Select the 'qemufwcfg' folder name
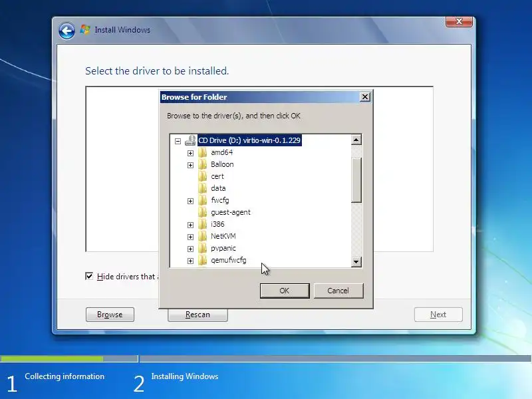 click(229, 260)
